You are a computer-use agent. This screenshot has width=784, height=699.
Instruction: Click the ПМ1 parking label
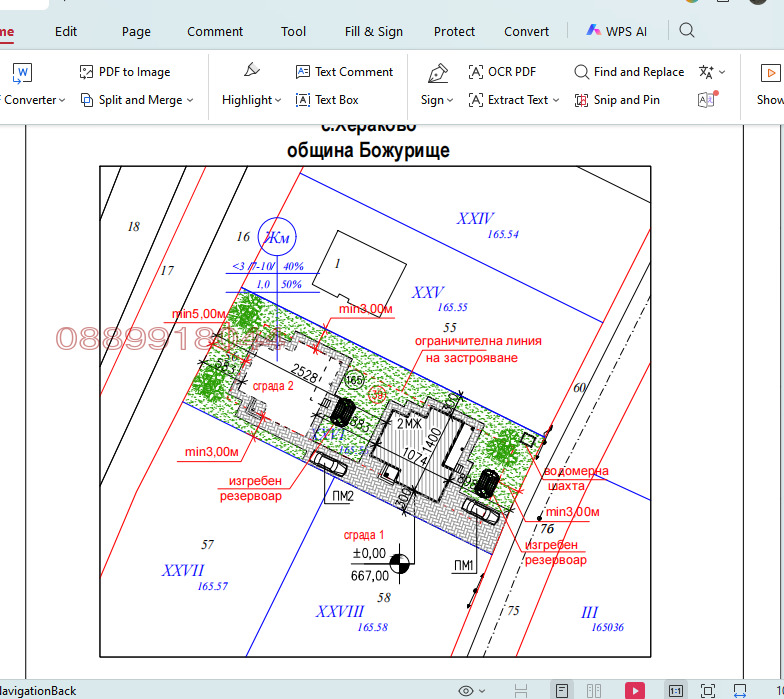click(x=464, y=565)
